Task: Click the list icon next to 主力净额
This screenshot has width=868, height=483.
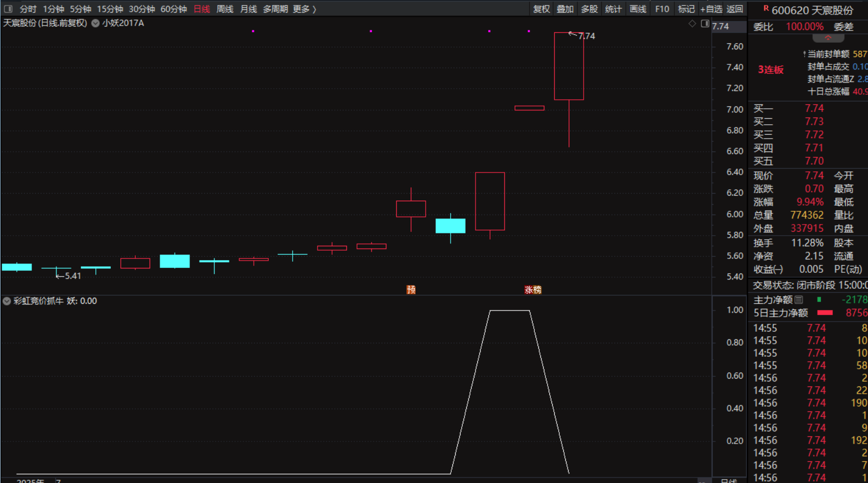Action: pos(799,300)
